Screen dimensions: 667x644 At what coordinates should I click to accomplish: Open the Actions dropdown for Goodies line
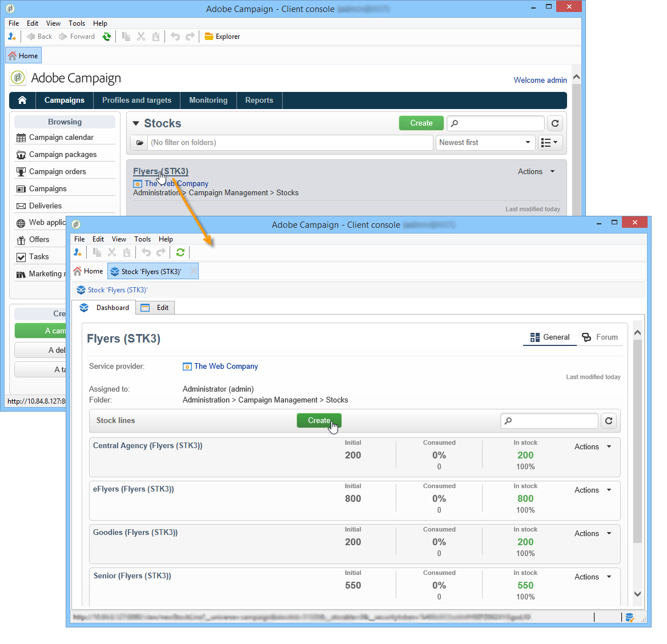tap(593, 533)
